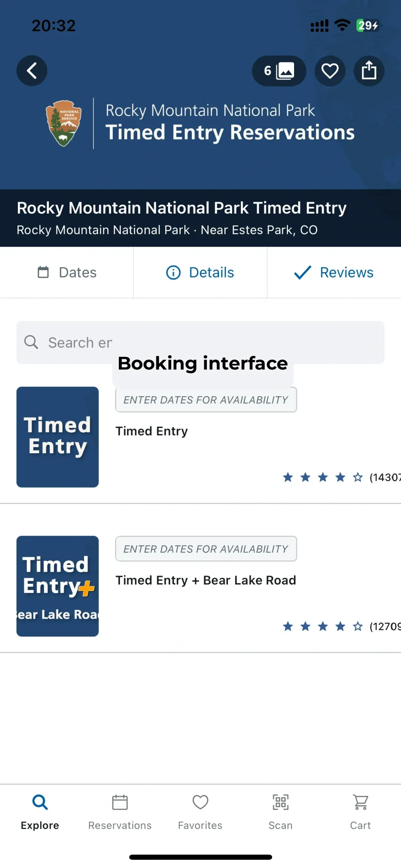The image size is (401, 868).
Task: Go to the Reservations tab
Action: pyautogui.click(x=120, y=811)
